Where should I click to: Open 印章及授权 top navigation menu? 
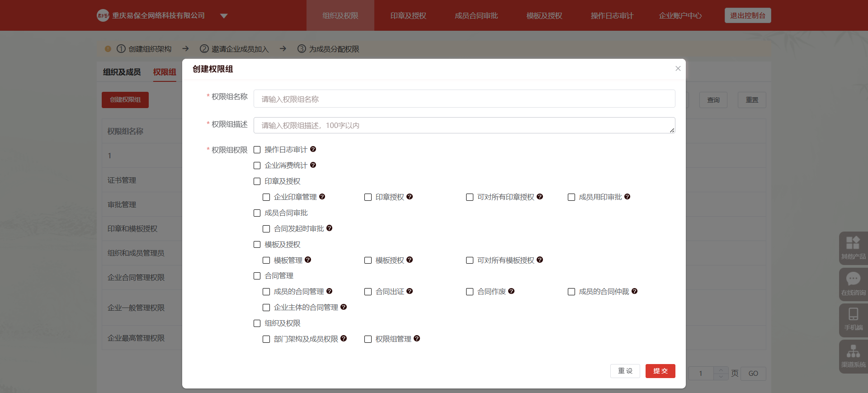point(408,16)
